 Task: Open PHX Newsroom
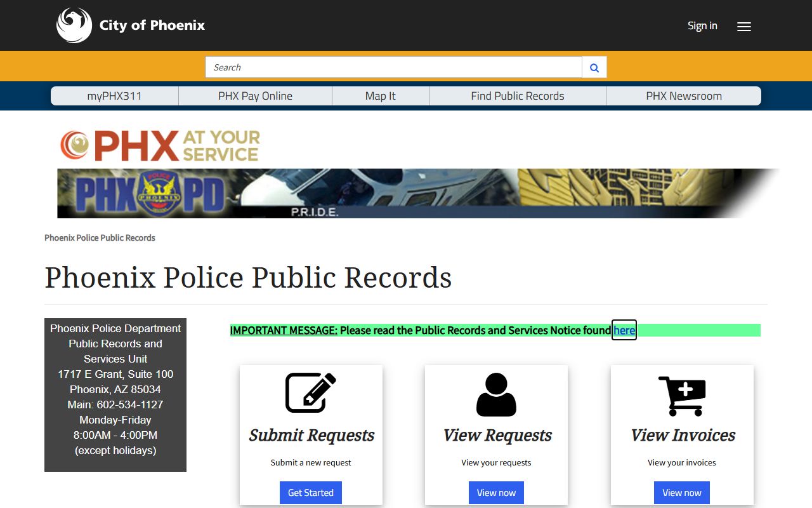[684, 96]
